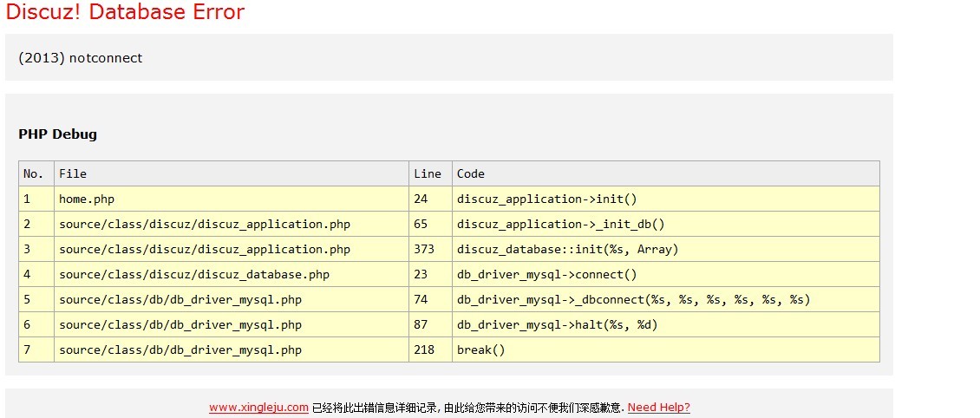Image resolution: width=980 pixels, height=418 pixels.
Task: Click discuz_application.php file cell in row 3
Action: pyautogui.click(x=232, y=249)
